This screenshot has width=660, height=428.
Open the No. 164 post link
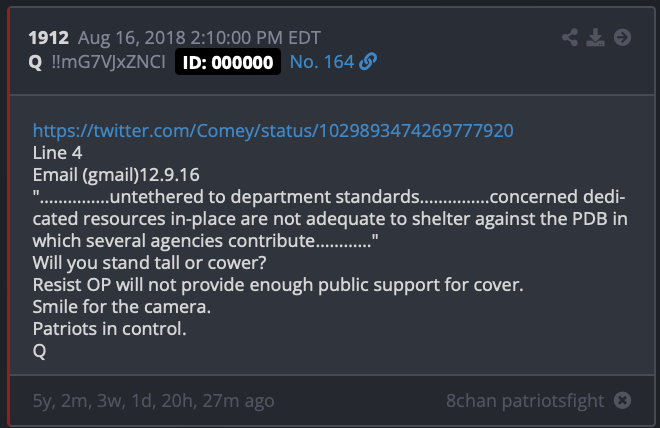(x=322, y=62)
